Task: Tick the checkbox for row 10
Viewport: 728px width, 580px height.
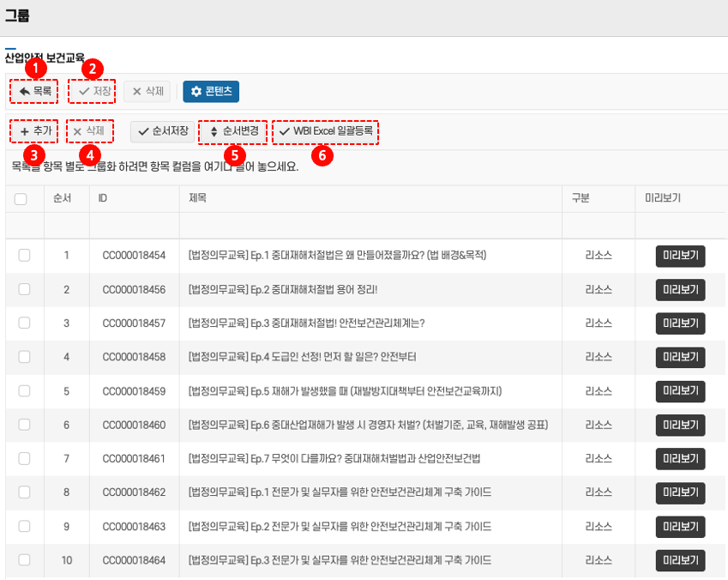Action: (24, 560)
